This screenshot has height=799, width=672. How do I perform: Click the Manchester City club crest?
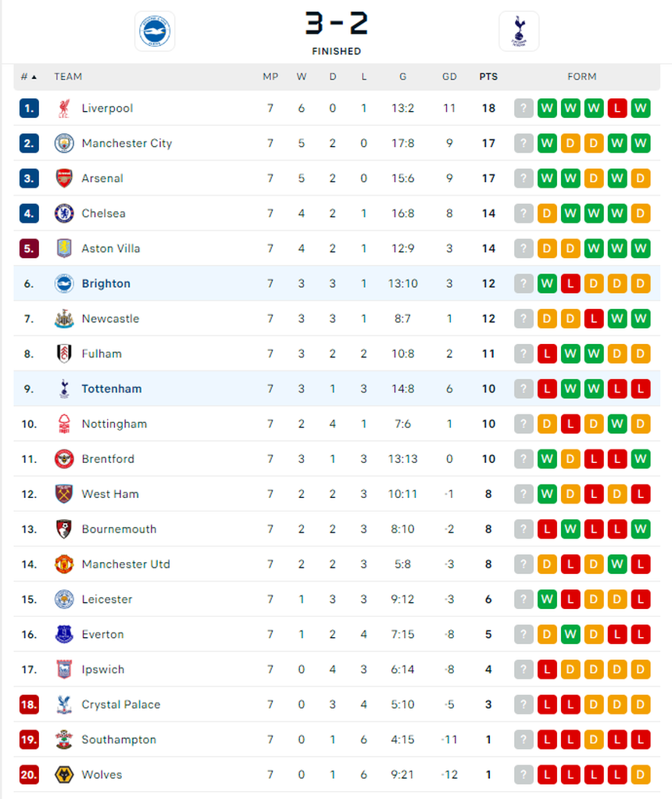coord(65,143)
